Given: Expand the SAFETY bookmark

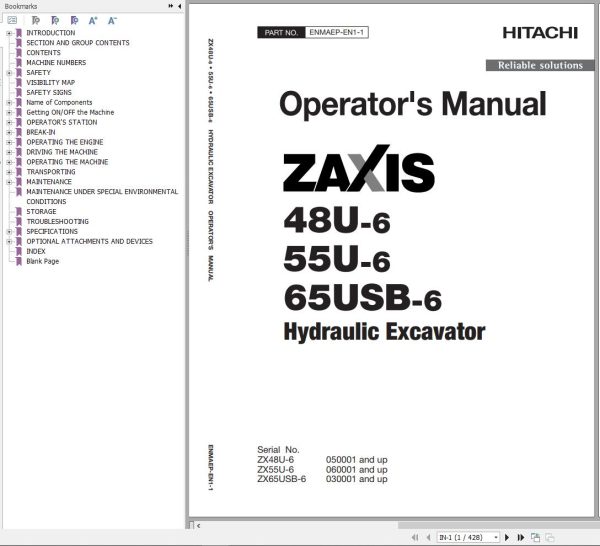Looking at the screenshot, I should pos(9,73).
